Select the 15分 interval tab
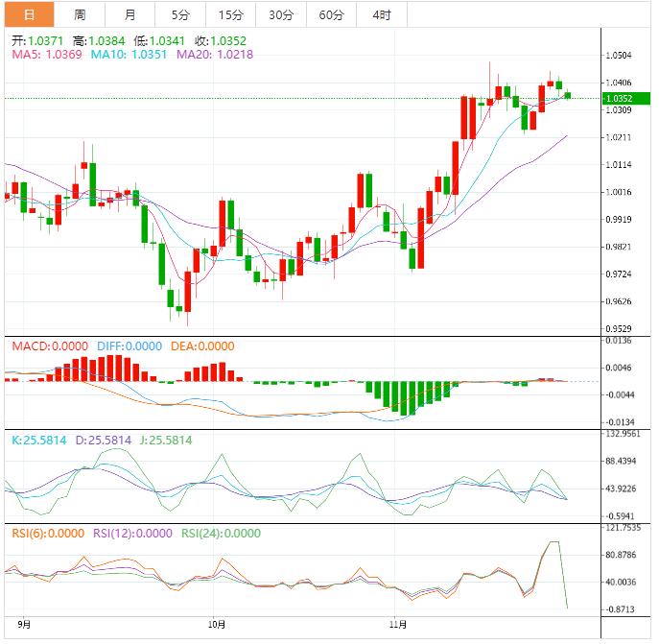This screenshot has height=644, width=659. 230,14
